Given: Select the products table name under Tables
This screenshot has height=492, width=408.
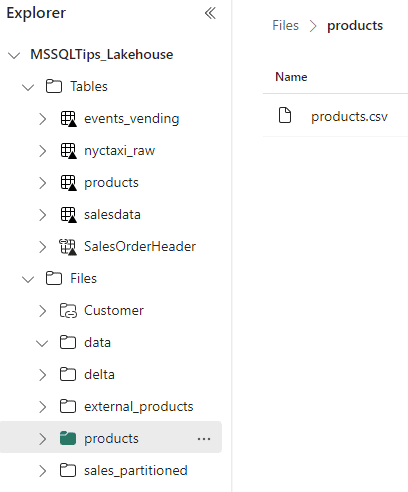Looking at the screenshot, I should point(111,183).
